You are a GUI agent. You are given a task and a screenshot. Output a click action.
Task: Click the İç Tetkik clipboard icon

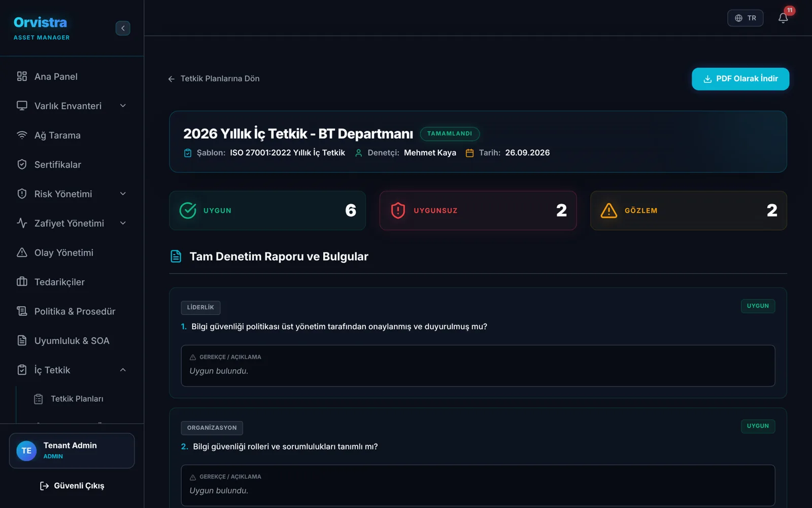point(22,370)
